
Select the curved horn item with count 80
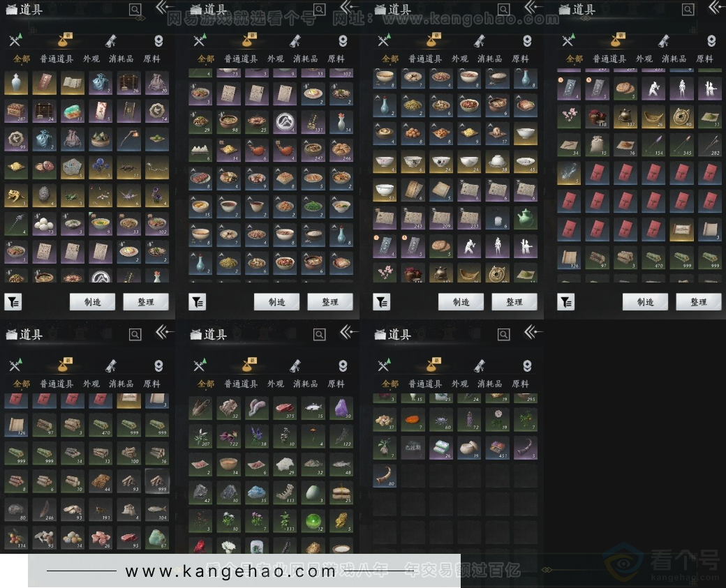pos(385,476)
